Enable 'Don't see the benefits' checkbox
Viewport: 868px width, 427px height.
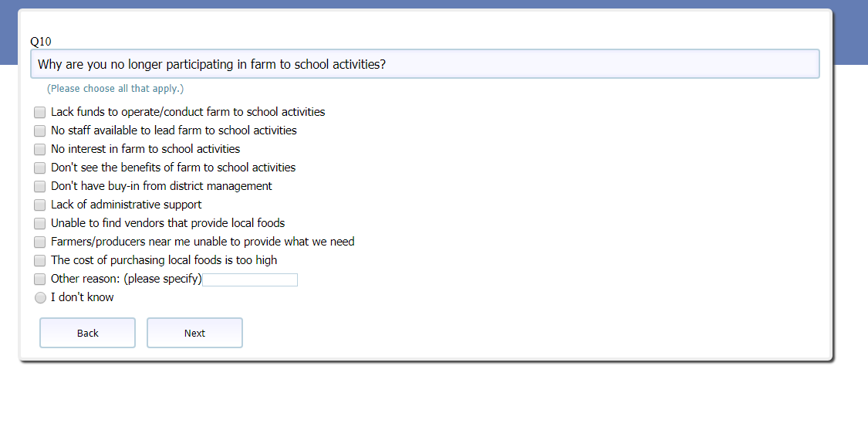pyautogui.click(x=40, y=168)
